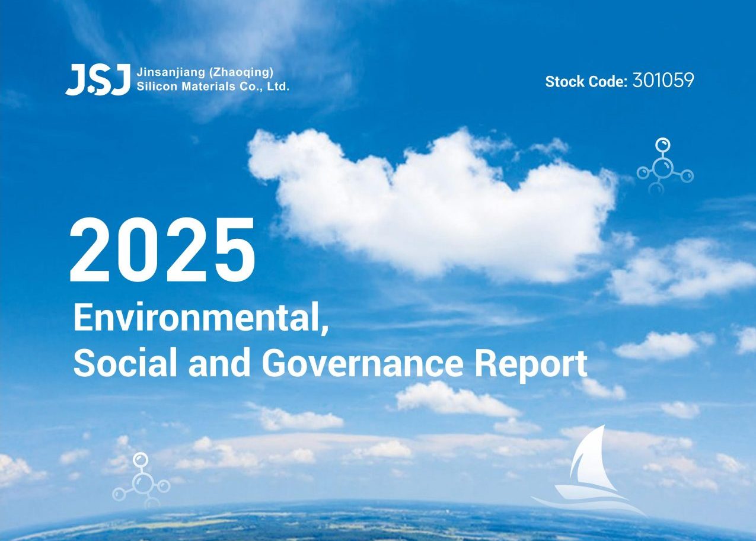756x541 pixels.
Task: Click the word "Environmental," in the title
Action: (200, 320)
